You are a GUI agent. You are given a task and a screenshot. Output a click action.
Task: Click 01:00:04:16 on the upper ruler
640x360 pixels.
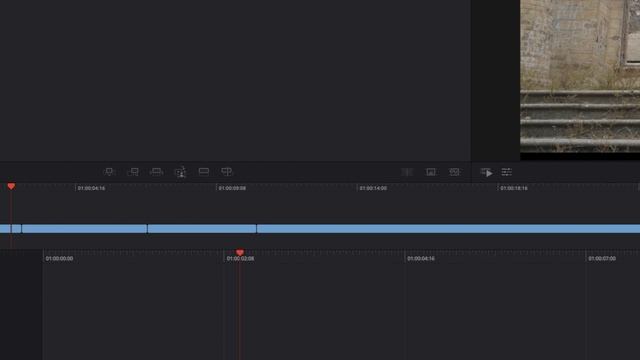tap(91, 188)
